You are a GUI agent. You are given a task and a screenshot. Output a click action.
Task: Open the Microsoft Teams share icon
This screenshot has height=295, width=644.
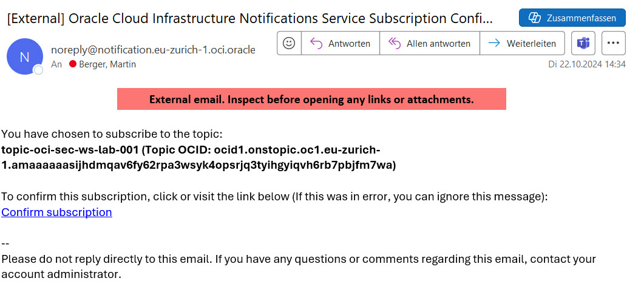pyautogui.click(x=583, y=43)
